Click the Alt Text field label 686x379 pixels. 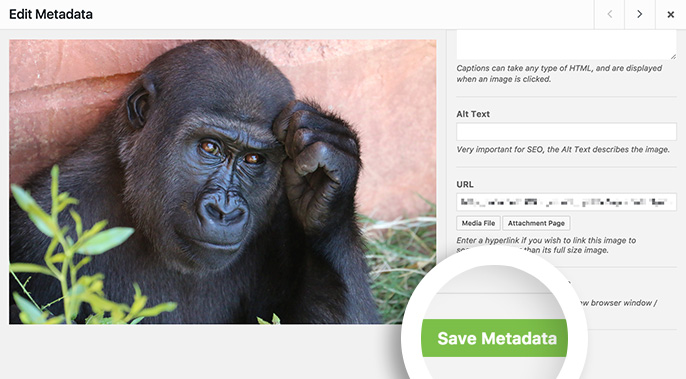point(473,114)
